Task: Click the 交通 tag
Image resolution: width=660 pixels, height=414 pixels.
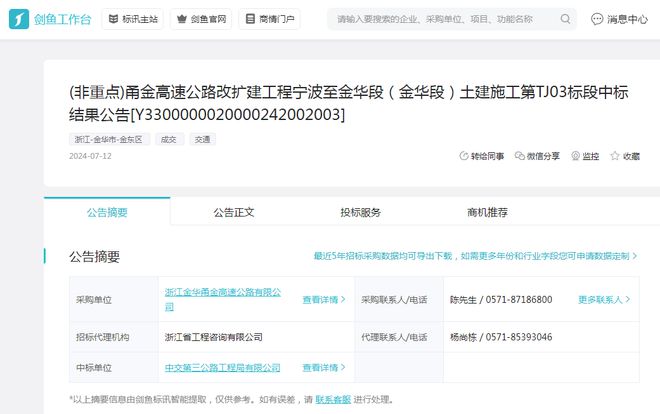Action: tap(202, 139)
